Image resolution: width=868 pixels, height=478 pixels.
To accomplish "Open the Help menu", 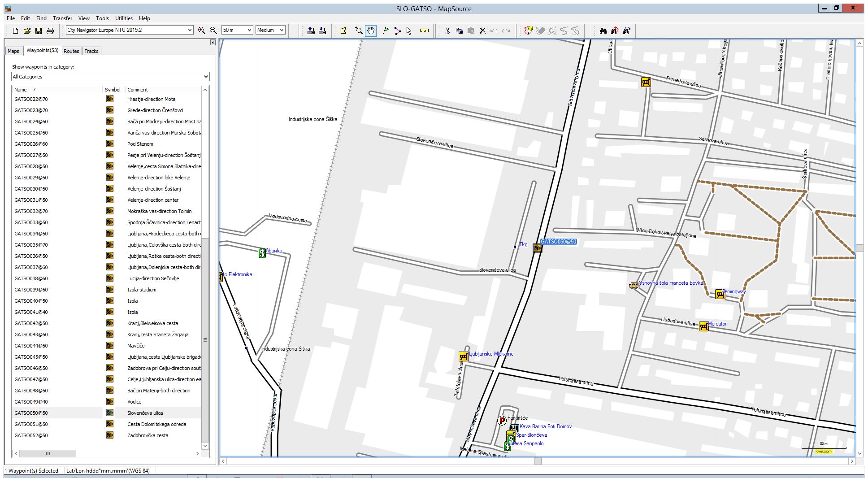I will click(144, 18).
